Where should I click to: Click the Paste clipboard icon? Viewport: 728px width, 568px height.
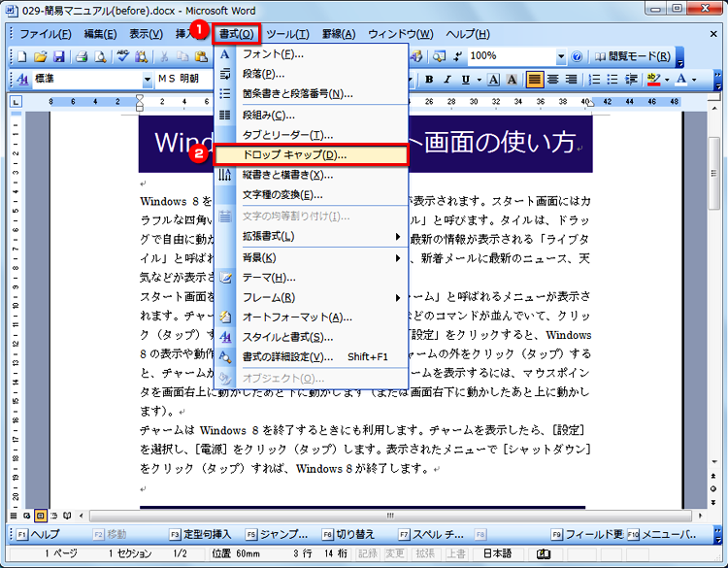201,56
